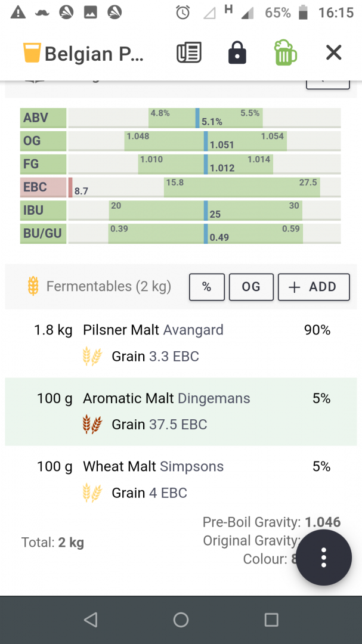Image resolution: width=362 pixels, height=644 pixels.
Task: Tap the ABV style range bar
Action: [x=204, y=117]
